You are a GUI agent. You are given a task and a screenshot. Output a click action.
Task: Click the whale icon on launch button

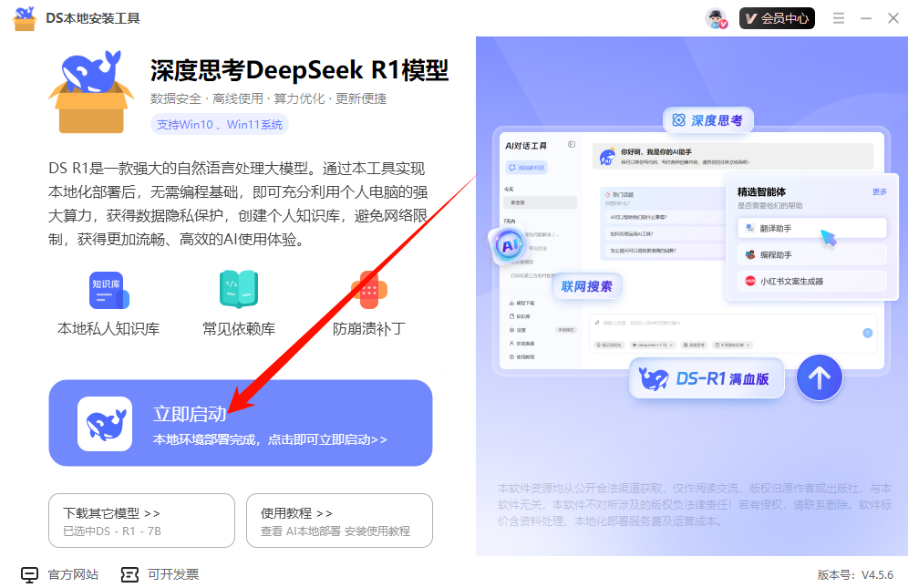(105, 424)
